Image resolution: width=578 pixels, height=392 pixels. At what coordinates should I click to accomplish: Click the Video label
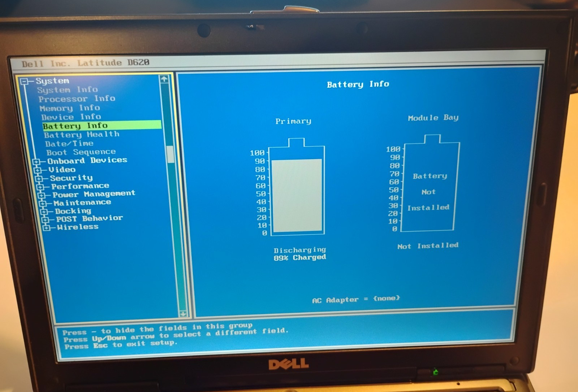(x=62, y=169)
